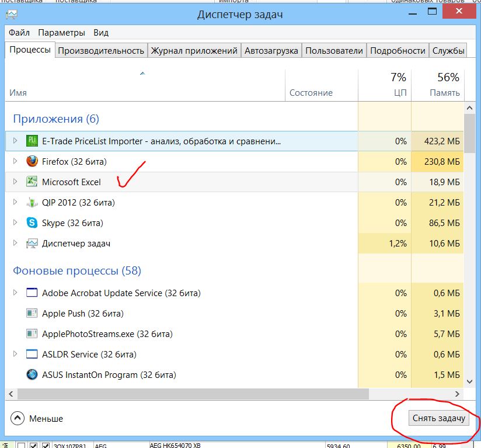Expand the Microsoft Excel process group
The width and height of the screenshot is (481, 448).
coord(15,182)
